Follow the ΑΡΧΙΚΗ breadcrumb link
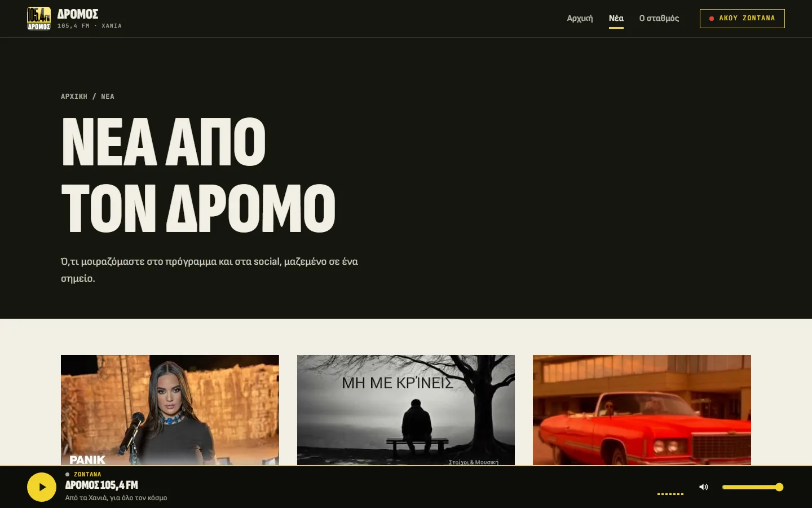812x508 pixels. click(74, 97)
